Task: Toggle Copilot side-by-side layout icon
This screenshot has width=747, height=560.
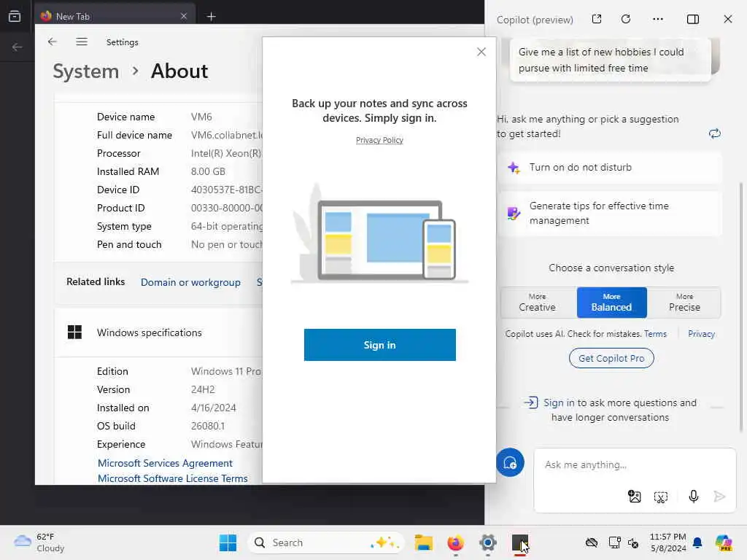Action: [x=693, y=19]
